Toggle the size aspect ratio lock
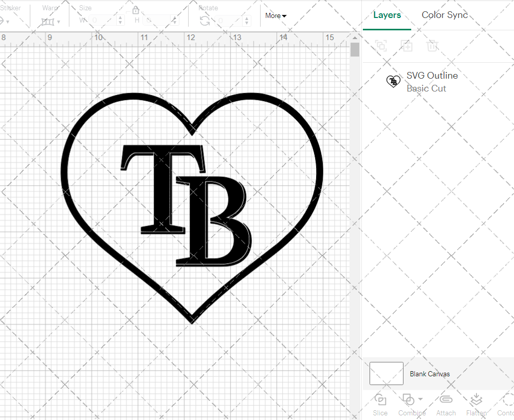This screenshot has width=514, height=420. click(136, 10)
